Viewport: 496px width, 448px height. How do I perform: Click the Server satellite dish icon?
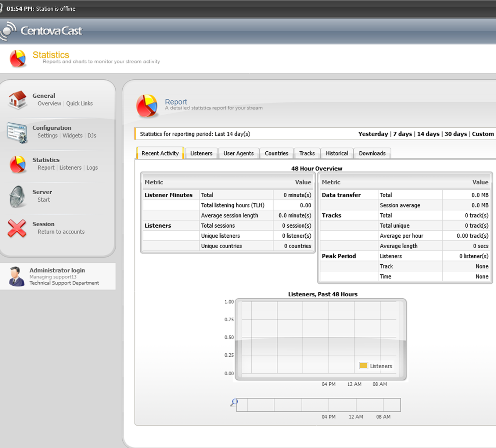(x=17, y=196)
